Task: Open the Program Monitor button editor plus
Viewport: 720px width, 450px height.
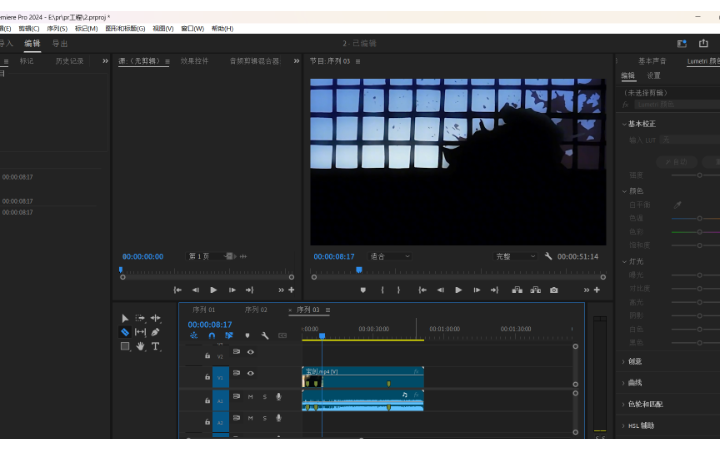Action: [597, 290]
